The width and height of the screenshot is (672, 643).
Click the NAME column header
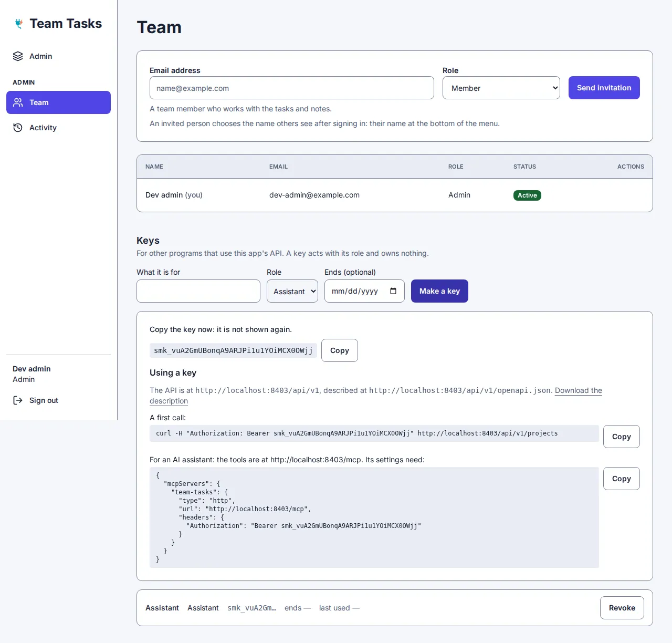point(154,167)
